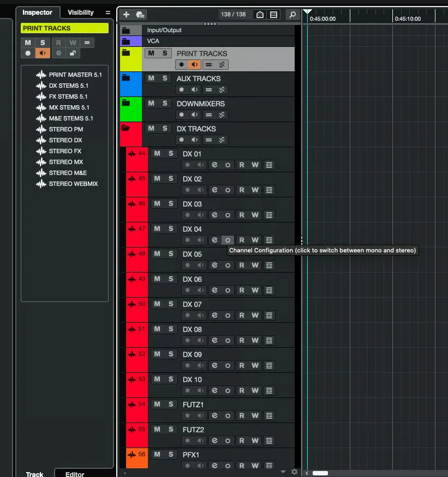Click the scroll left arrow under timeline
The height and width of the screenshot is (477, 448).
coord(307,473)
